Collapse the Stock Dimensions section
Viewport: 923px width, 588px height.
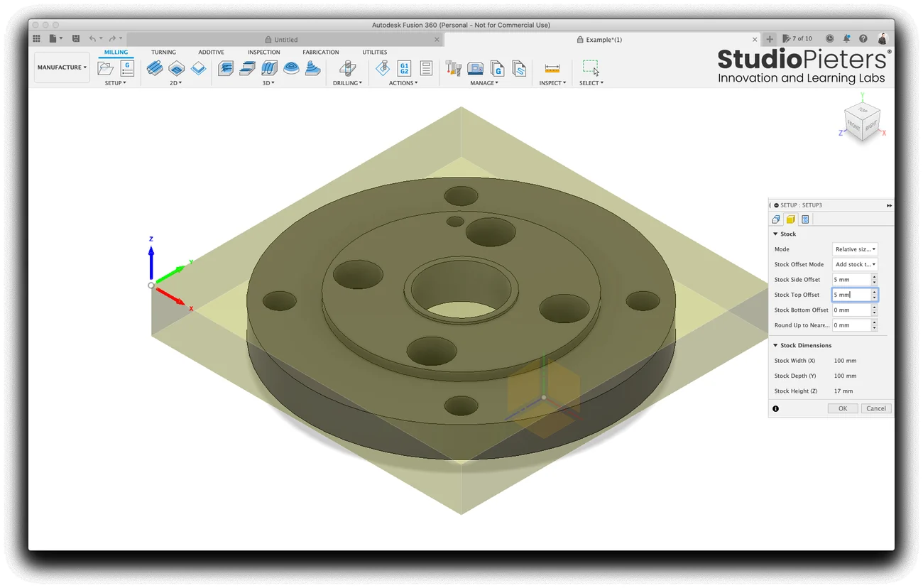point(775,345)
